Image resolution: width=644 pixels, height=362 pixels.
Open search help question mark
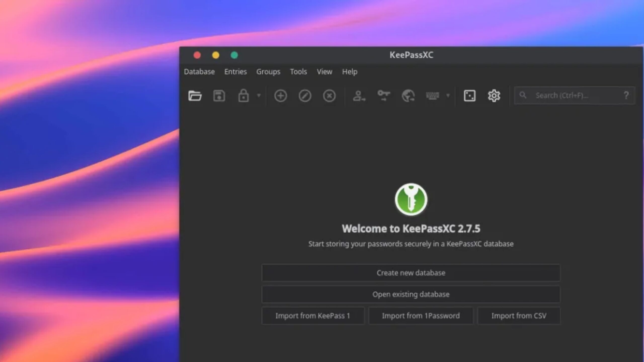click(x=626, y=95)
